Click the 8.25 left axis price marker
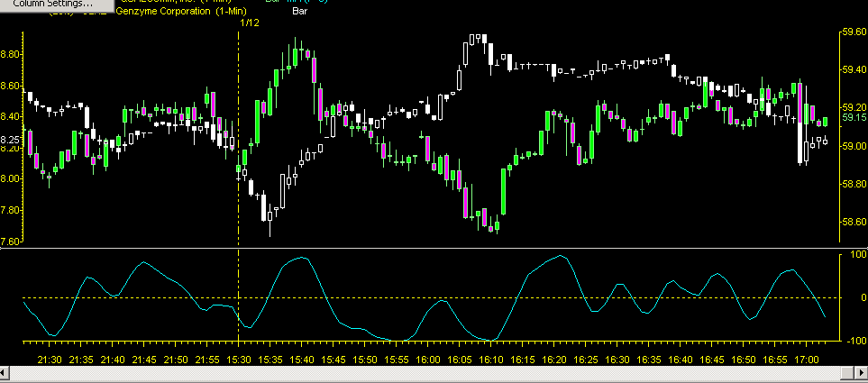 point(10,140)
